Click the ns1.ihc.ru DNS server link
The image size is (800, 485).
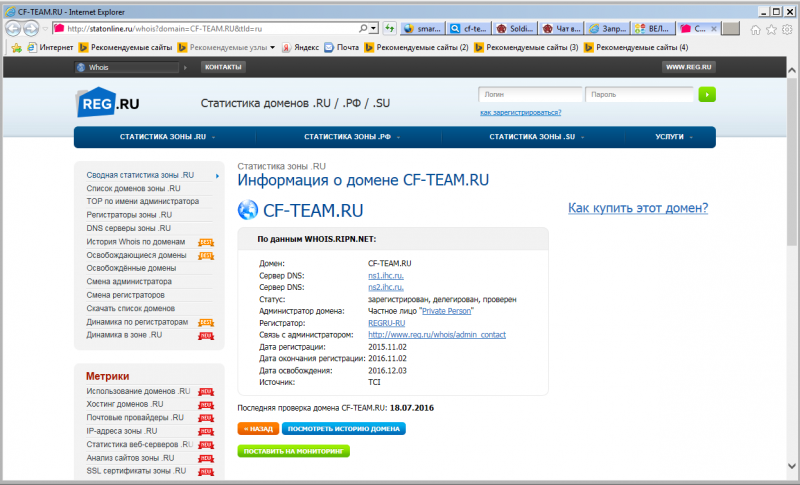[x=386, y=275]
